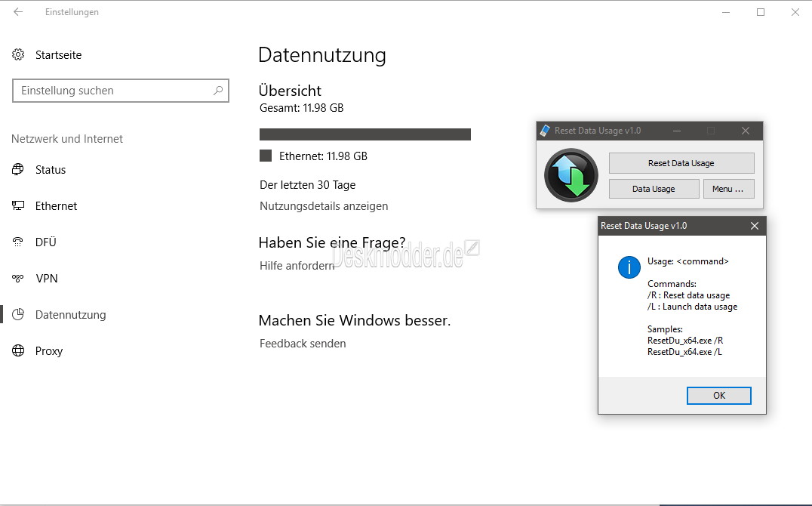Screen dimensions: 812x506
Task: Minimize the Einstellungen window
Action: click(726, 12)
